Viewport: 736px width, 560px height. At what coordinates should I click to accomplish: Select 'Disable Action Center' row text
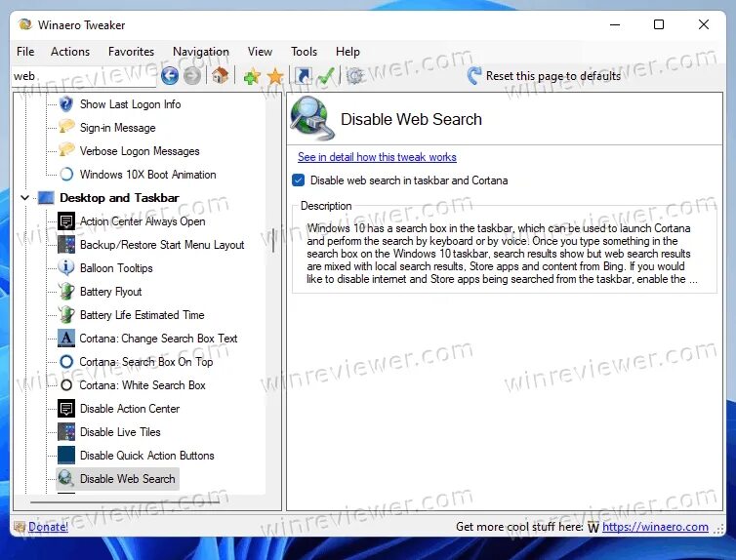click(130, 409)
